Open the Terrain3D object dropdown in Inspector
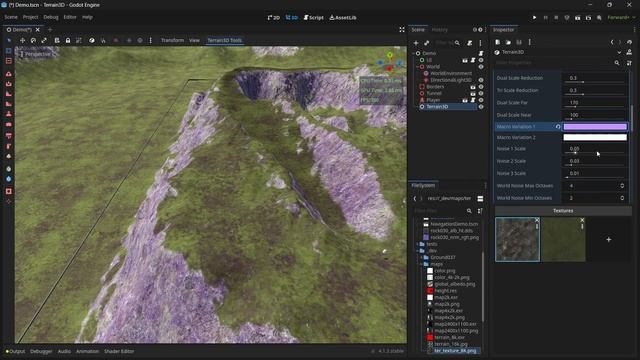 coord(619,52)
